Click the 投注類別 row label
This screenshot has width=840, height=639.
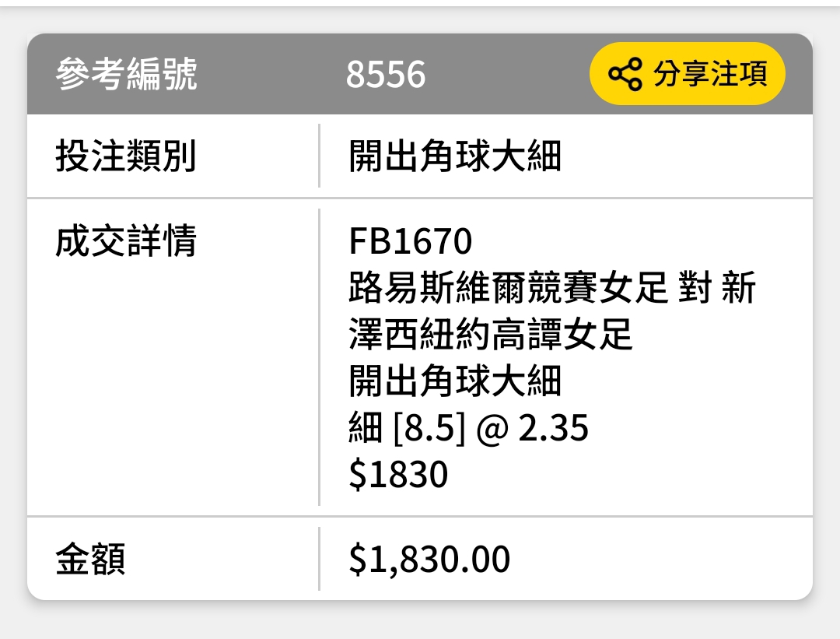[x=126, y=156]
